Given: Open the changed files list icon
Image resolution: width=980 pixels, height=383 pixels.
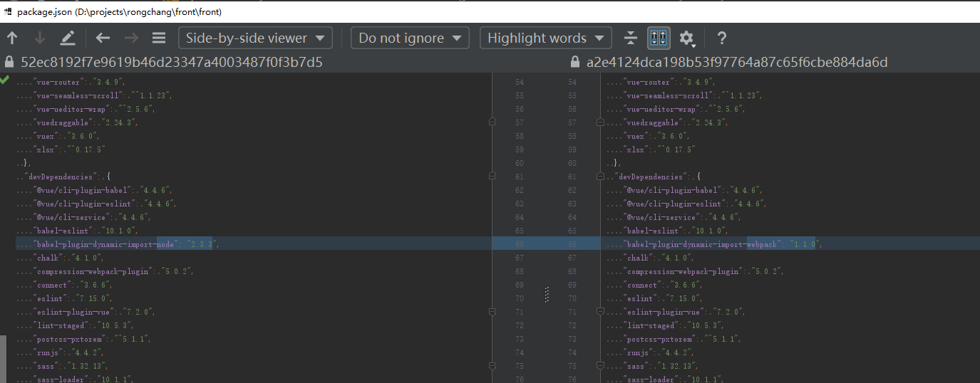Looking at the screenshot, I should tap(159, 38).
